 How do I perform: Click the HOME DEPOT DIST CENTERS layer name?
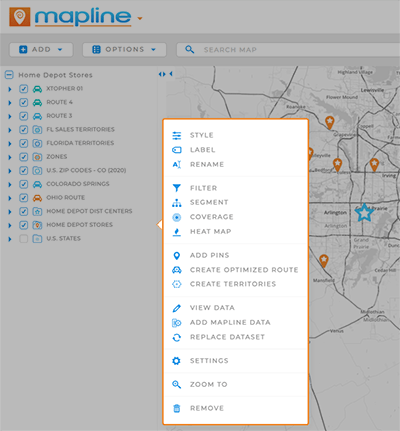pos(89,211)
